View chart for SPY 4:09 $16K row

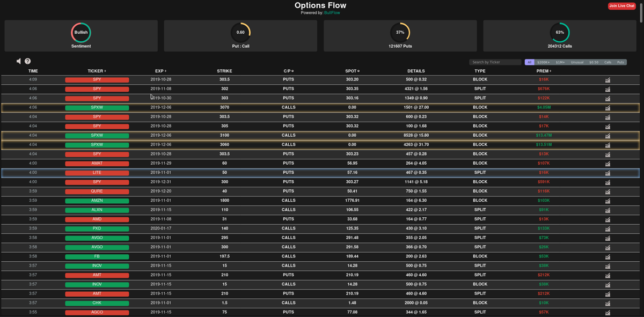608,80
